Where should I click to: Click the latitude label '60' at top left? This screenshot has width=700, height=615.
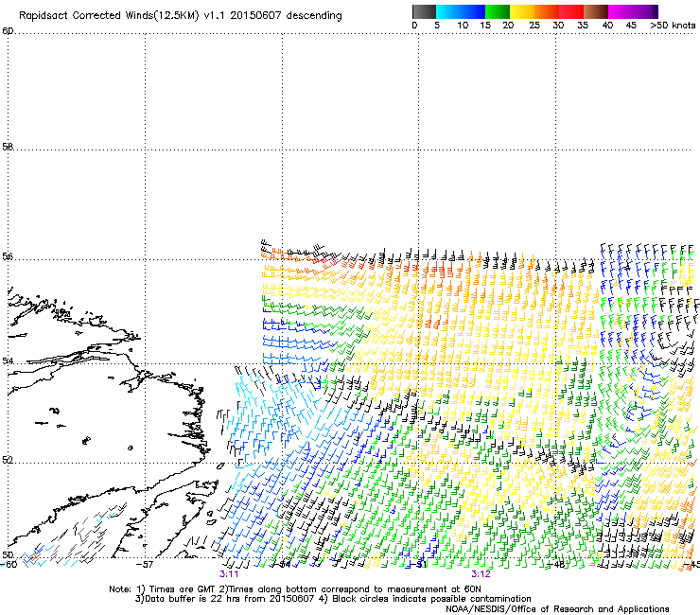(x=8, y=31)
